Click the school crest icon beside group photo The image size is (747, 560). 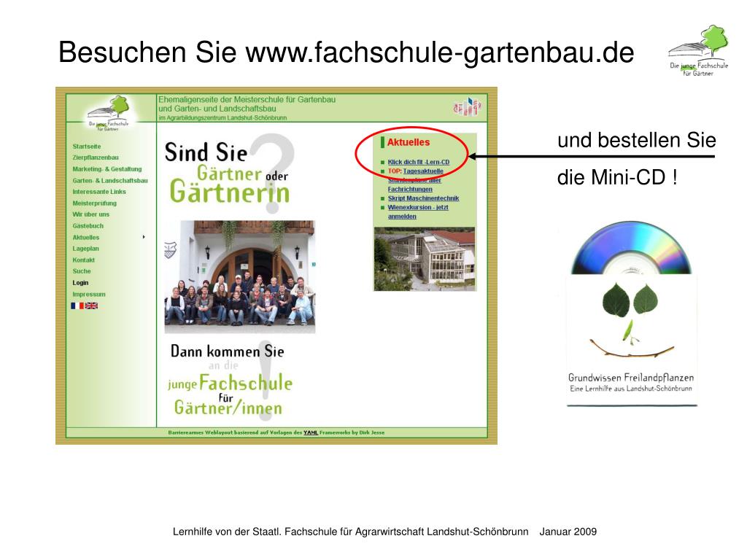(170, 249)
